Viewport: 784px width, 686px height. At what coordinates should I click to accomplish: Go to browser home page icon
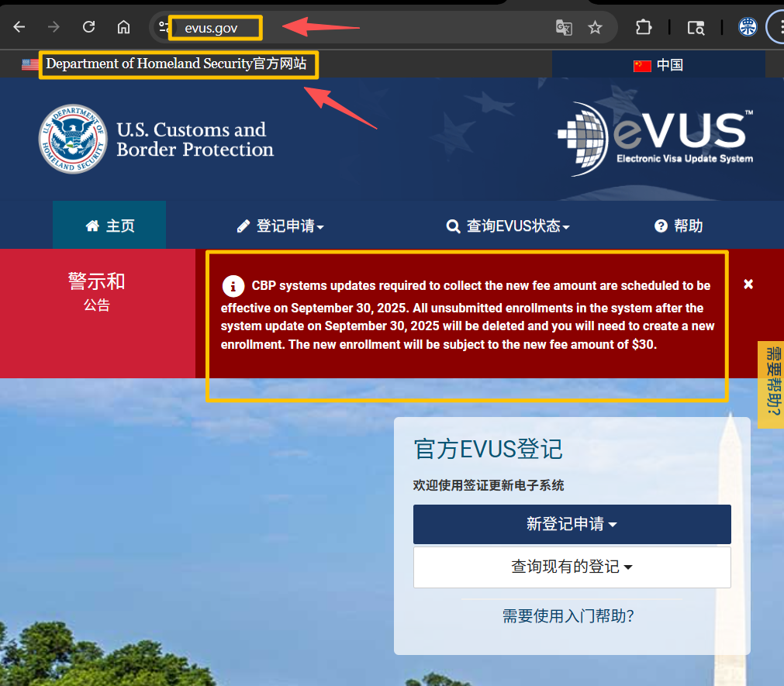coord(123,27)
